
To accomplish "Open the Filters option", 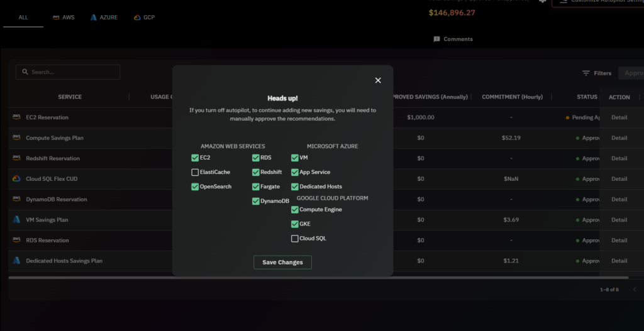I will tap(597, 73).
